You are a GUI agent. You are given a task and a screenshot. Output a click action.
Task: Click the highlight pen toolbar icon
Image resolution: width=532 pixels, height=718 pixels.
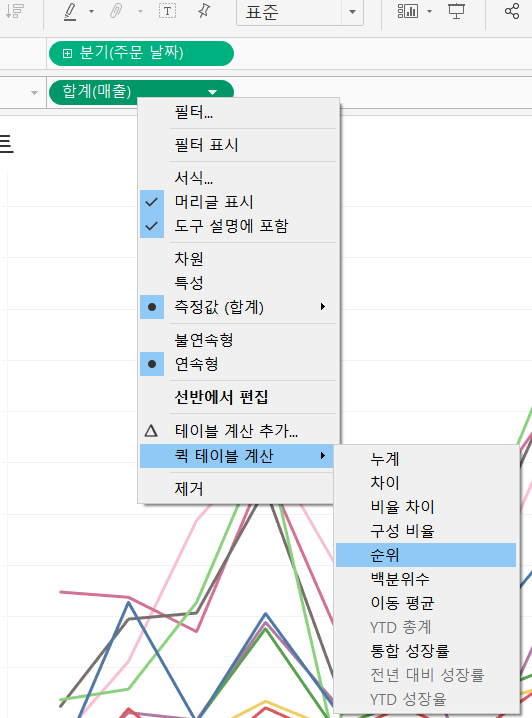pos(70,11)
